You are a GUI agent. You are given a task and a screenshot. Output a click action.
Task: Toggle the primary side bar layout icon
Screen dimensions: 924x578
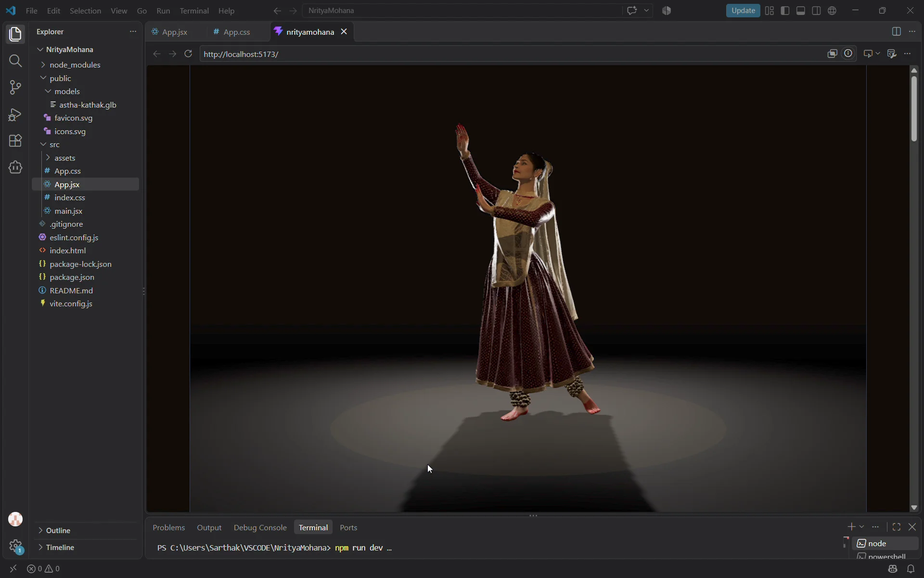785,11
